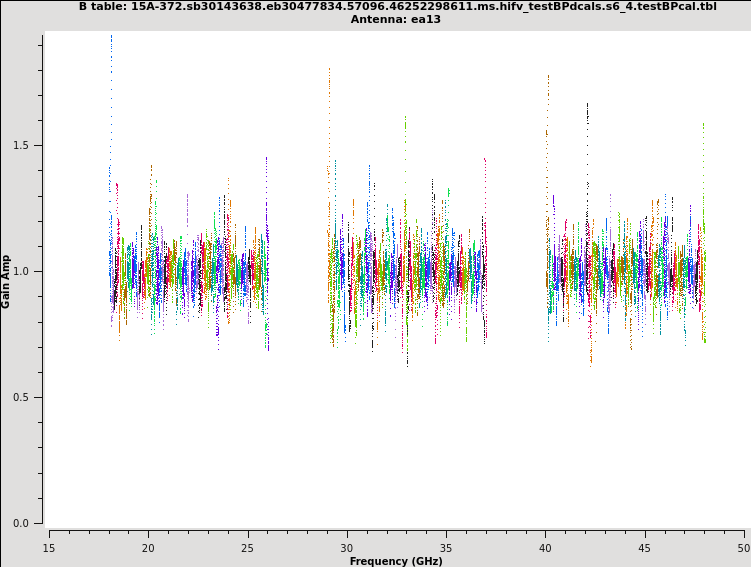Select the 25 GHz x-axis tick label

tap(247, 547)
